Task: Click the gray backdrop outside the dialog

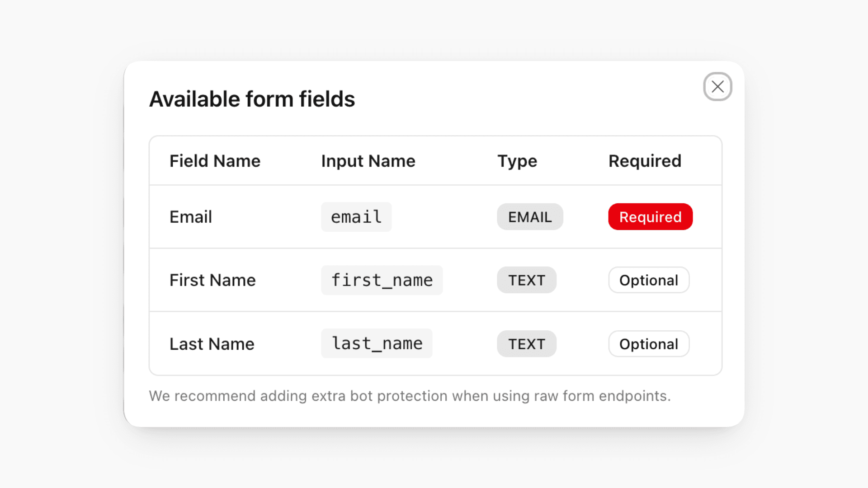Action: [59, 244]
